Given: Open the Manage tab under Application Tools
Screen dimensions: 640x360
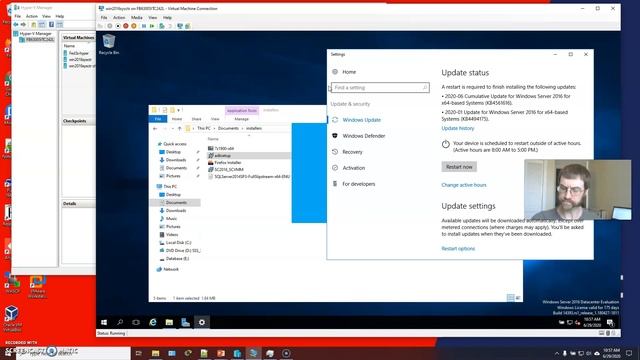Looking at the screenshot, I should coord(242,119).
